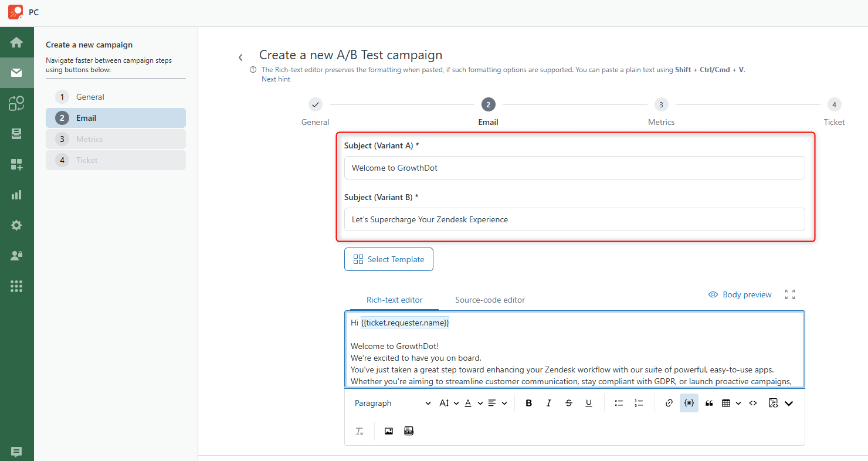The height and width of the screenshot is (461, 868).
Task: Toggle italic formatting
Action: [x=549, y=403]
